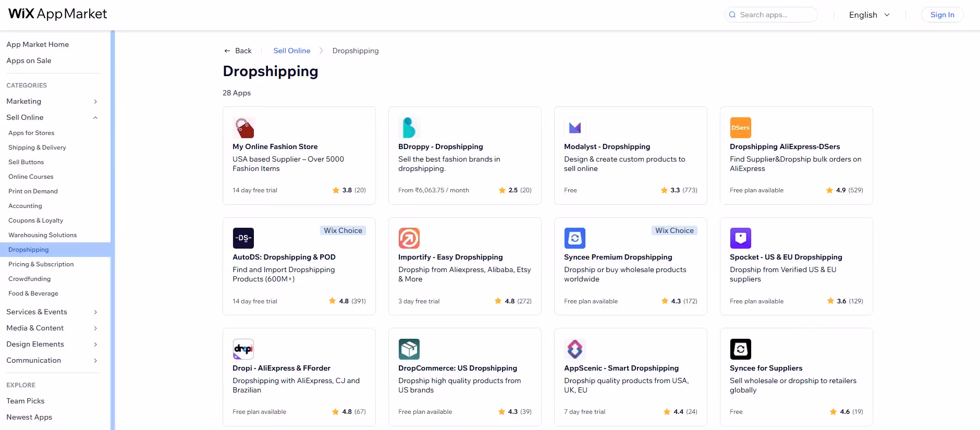Open Team Picks in Explore
Viewport: 980px width, 430px height.
click(x=25, y=401)
